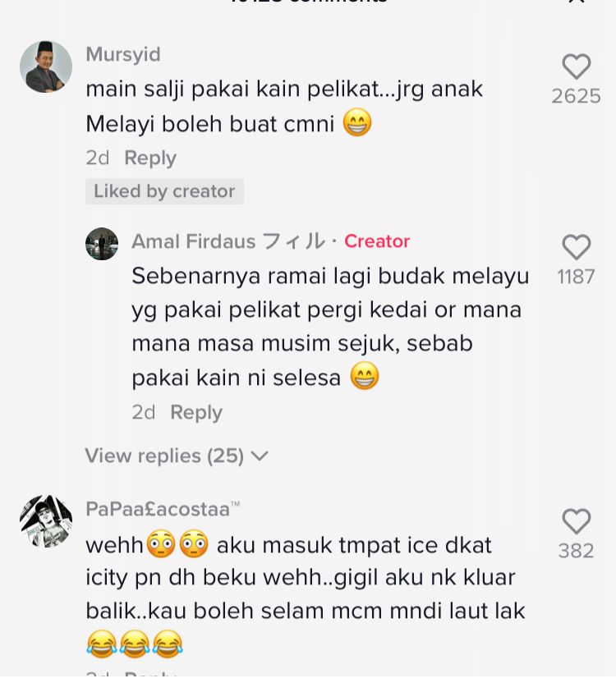Reply to Amal Firdaus's comment

coord(196,412)
